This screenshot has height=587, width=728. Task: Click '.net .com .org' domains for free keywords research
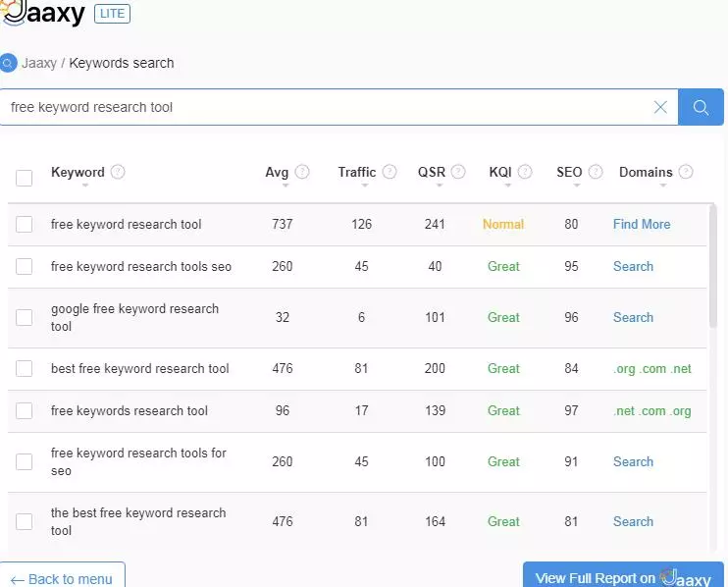[x=652, y=411]
